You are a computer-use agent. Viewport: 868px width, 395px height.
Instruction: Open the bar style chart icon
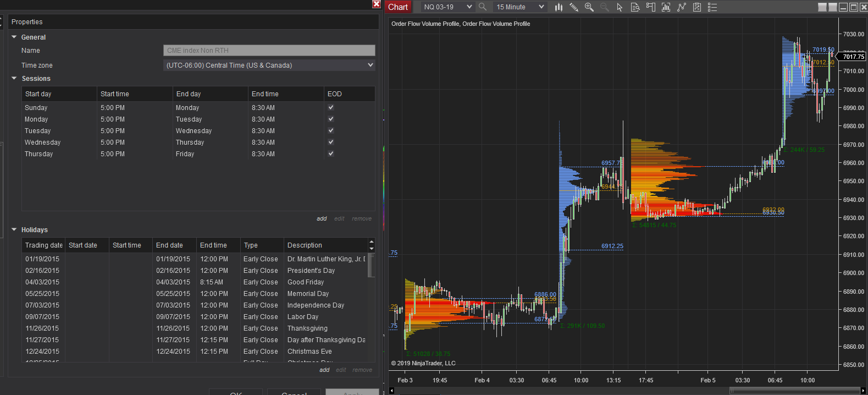(559, 7)
